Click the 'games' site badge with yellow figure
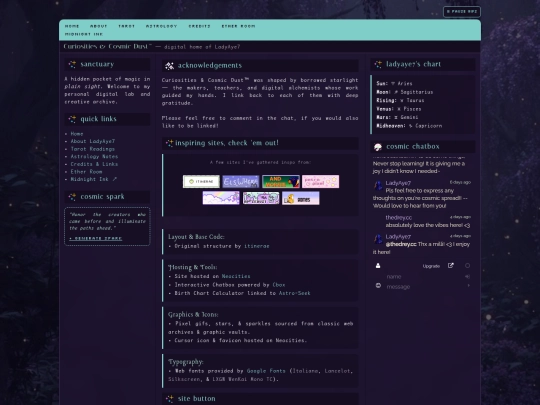Viewport: 540px width, 405px height. pos(301,198)
